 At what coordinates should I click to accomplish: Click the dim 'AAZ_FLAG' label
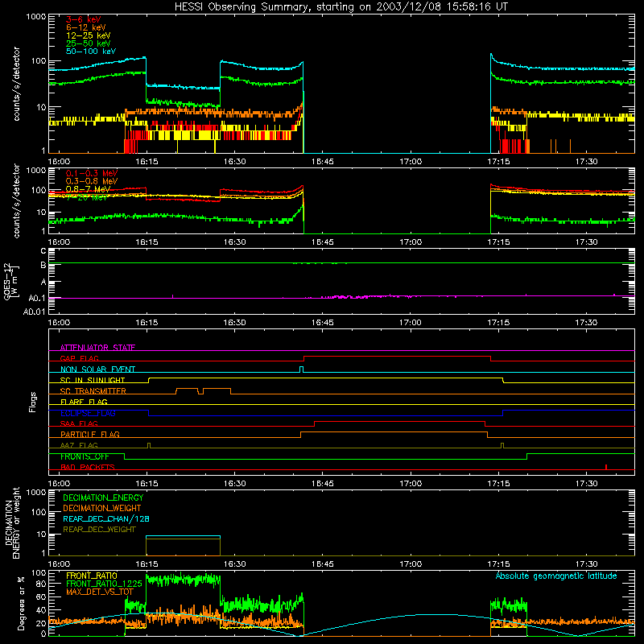[79, 445]
